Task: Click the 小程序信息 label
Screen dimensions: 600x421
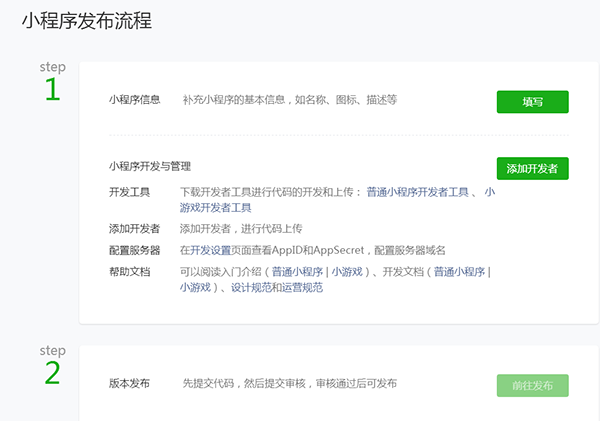Action: pos(134,100)
